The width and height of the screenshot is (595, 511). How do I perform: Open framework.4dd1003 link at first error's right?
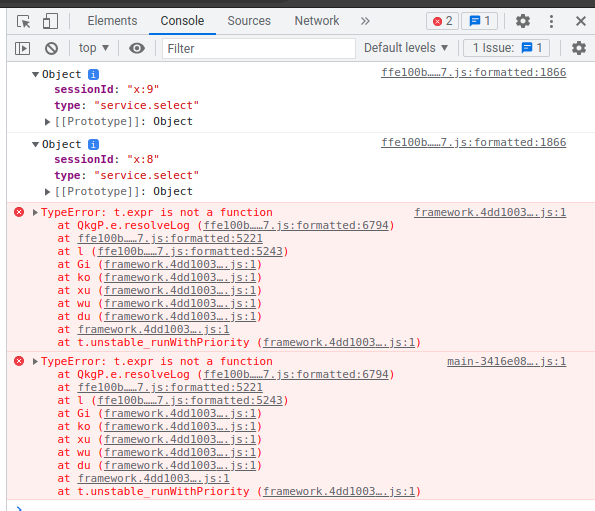pyautogui.click(x=490, y=212)
